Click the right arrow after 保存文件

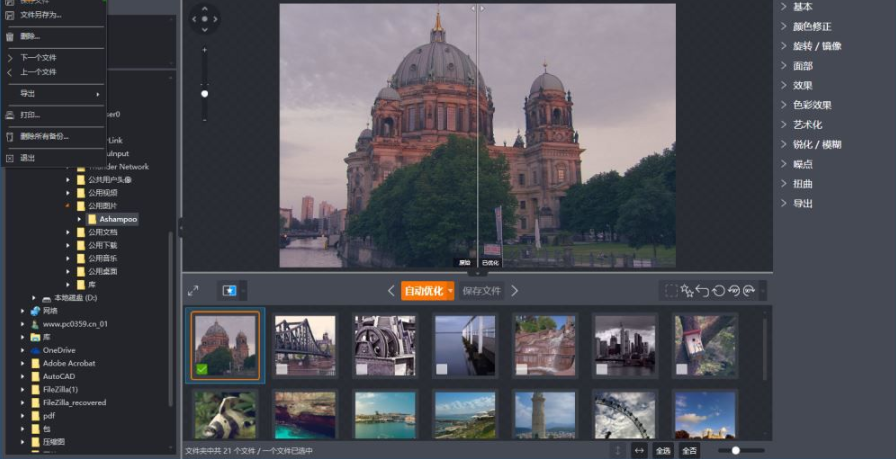515,291
